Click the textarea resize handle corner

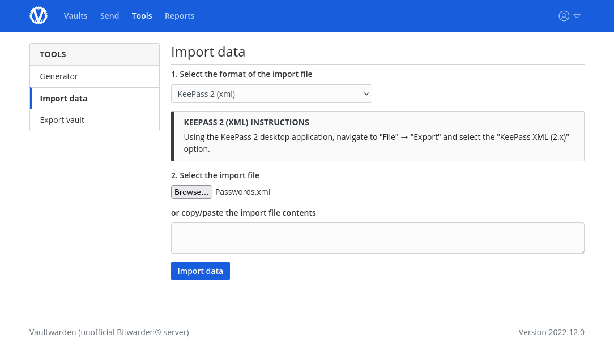pyautogui.click(x=582, y=251)
